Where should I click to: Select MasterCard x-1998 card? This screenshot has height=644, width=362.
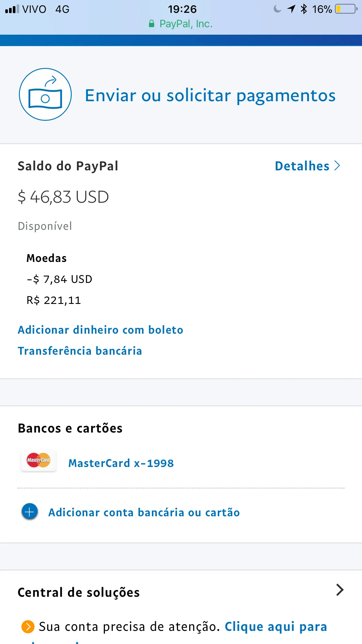(x=121, y=463)
